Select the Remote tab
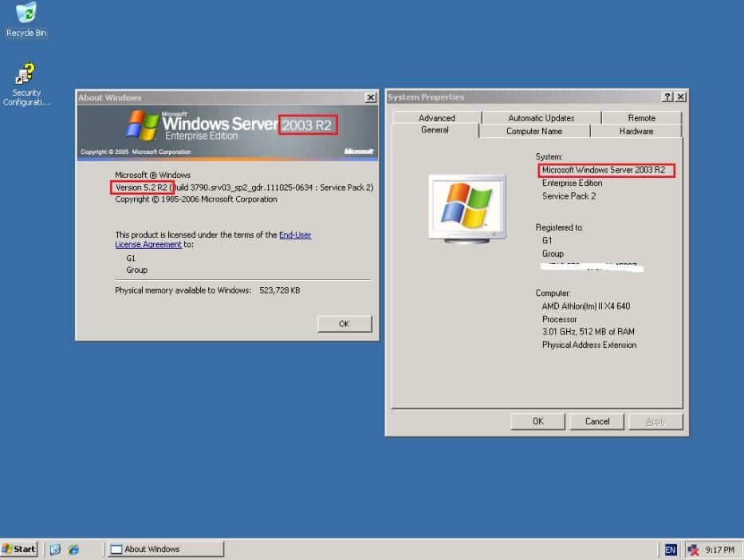 [641, 117]
